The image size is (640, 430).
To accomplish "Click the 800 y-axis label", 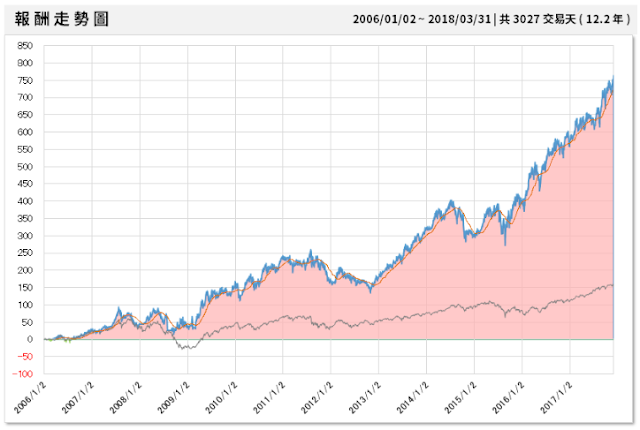I will click(25, 63).
